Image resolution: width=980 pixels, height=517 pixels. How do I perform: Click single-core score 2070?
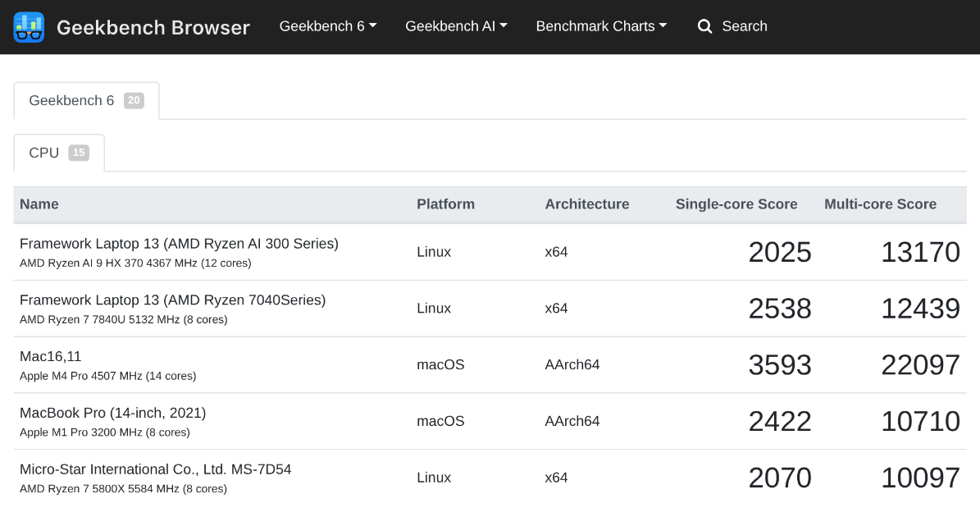(x=780, y=478)
